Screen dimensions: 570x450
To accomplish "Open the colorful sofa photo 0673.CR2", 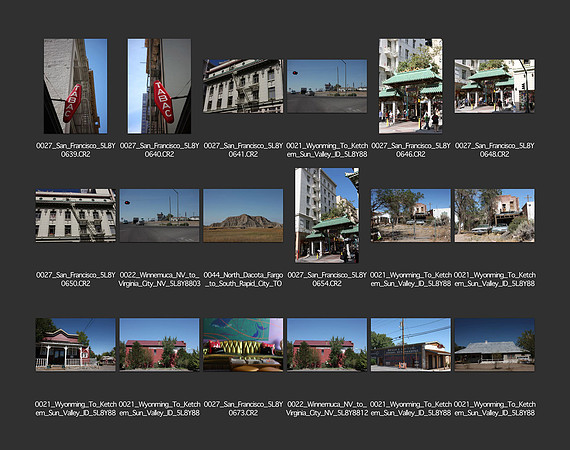I will 243,345.
